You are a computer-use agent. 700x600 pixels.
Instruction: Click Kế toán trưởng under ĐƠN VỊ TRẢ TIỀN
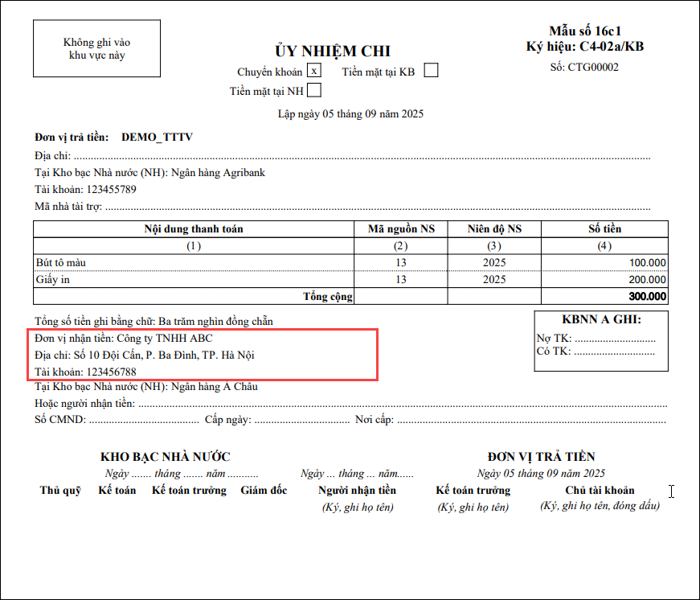[473, 490]
